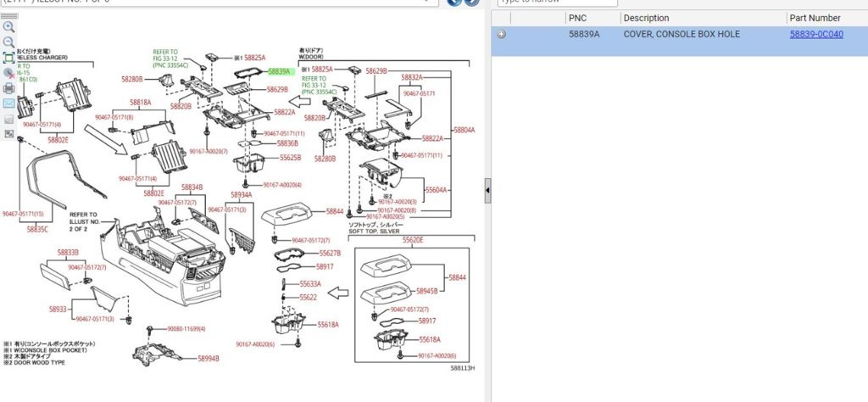Click screw callout 90167-A0020(5)
The width and height of the screenshot is (868, 402).
(x=386, y=217)
